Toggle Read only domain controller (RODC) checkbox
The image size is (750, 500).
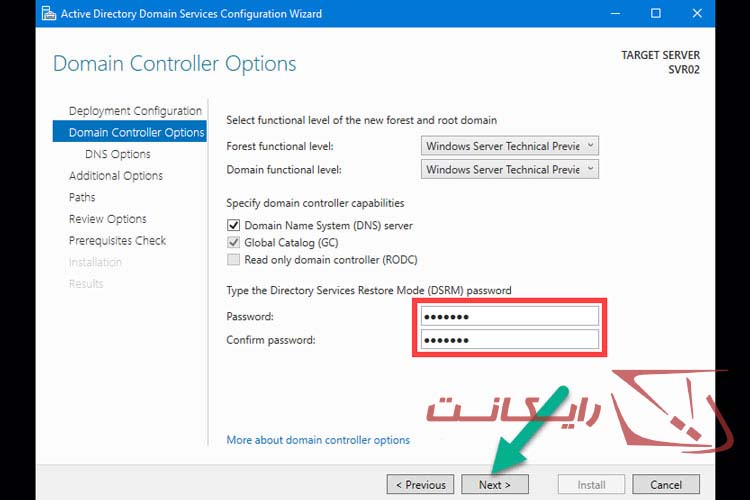point(234,260)
